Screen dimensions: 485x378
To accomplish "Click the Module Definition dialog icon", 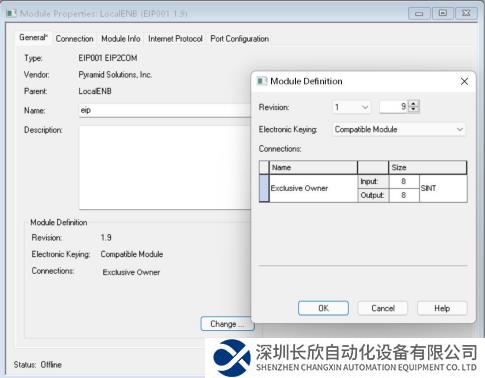I will [x=262, y=81].
